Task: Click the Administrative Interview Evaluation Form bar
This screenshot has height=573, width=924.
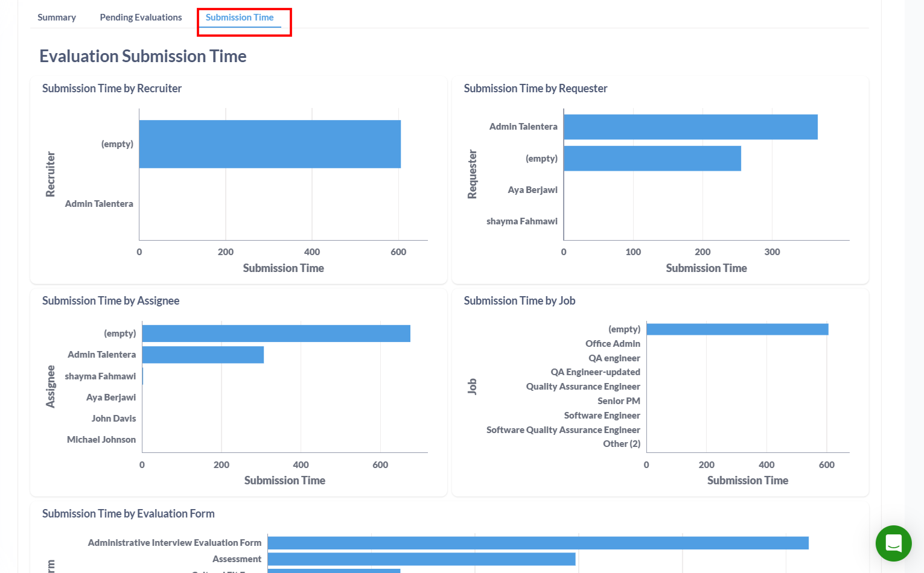Action: tap(538, 543)
